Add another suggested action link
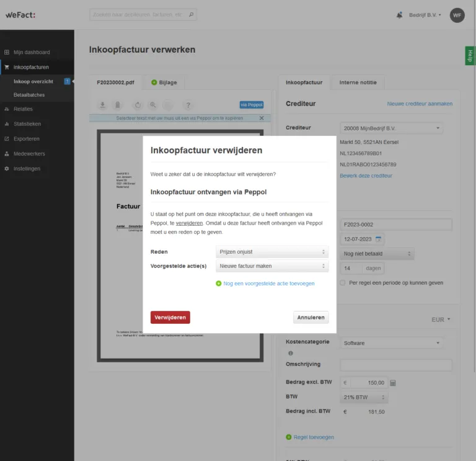Screen dimensions: 476x461 pyautogui.click(x=268, y=284)
